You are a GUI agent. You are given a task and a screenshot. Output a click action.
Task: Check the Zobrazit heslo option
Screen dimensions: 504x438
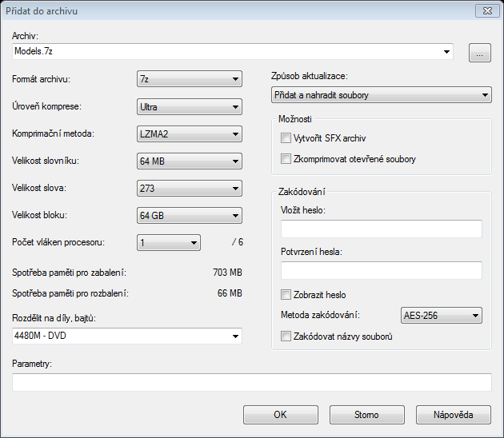tap(286, 295)
